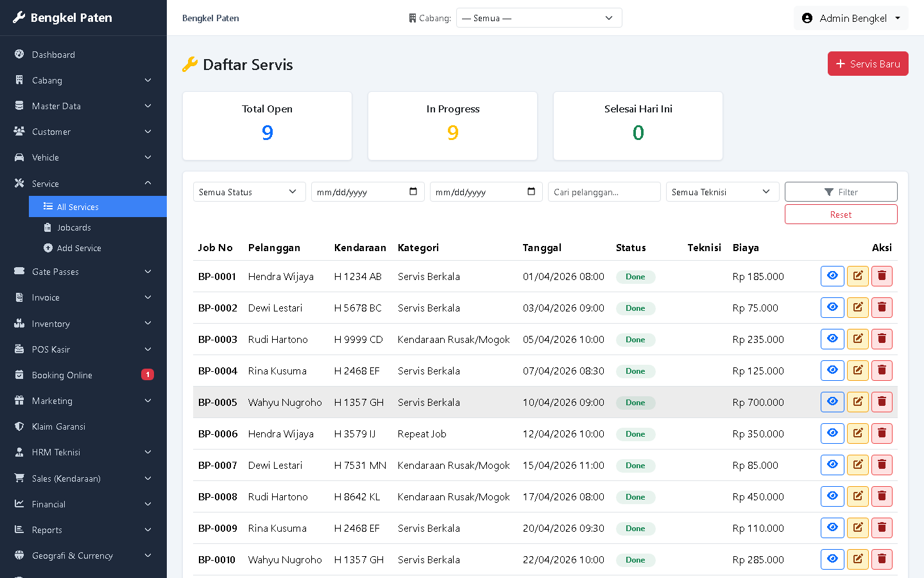The image size is (924, 578).
Task: Open calendar picker of first date field
Action: tap(413, 191)
